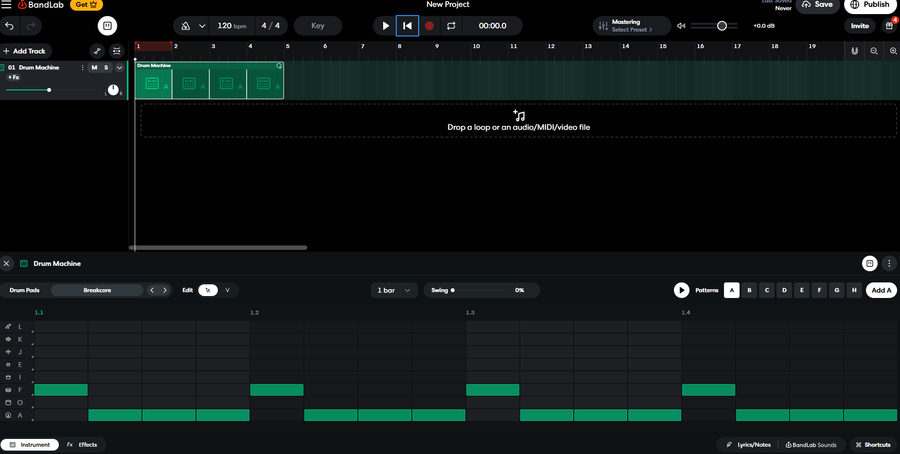
Task: Click the round white icon in editor header
Action: [870, 263]
